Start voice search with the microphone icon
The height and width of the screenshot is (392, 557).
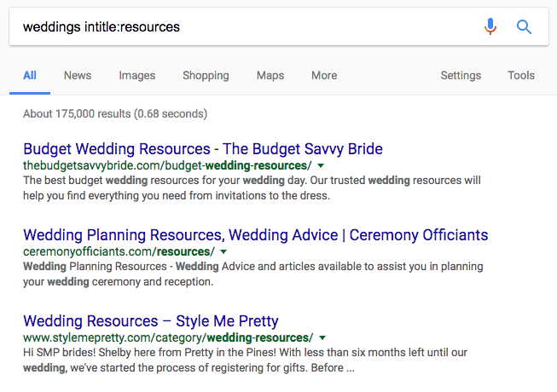pos(490,26)
